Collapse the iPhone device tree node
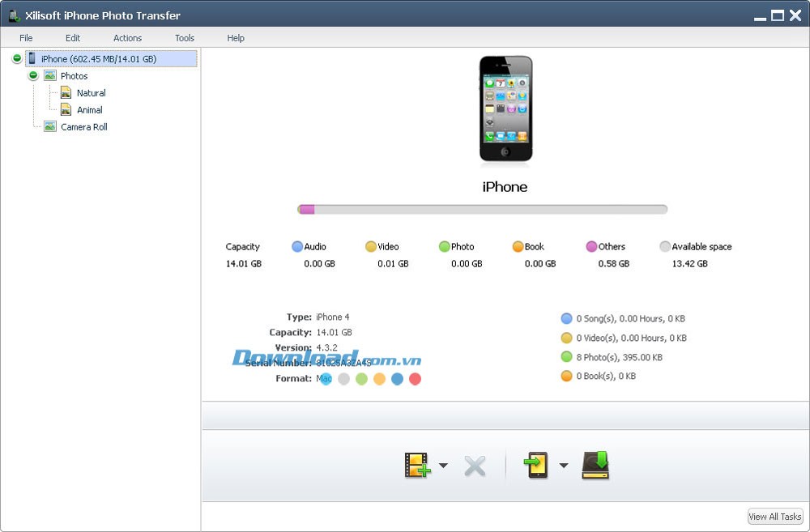 pyautogui.click(x=17, y=59)
